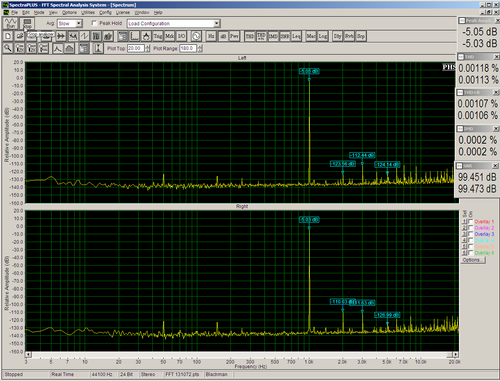This screenshot has width=500, height=381.
Task: Click the flame-shaped toolbar icon
Action: (x=146, y=36)
